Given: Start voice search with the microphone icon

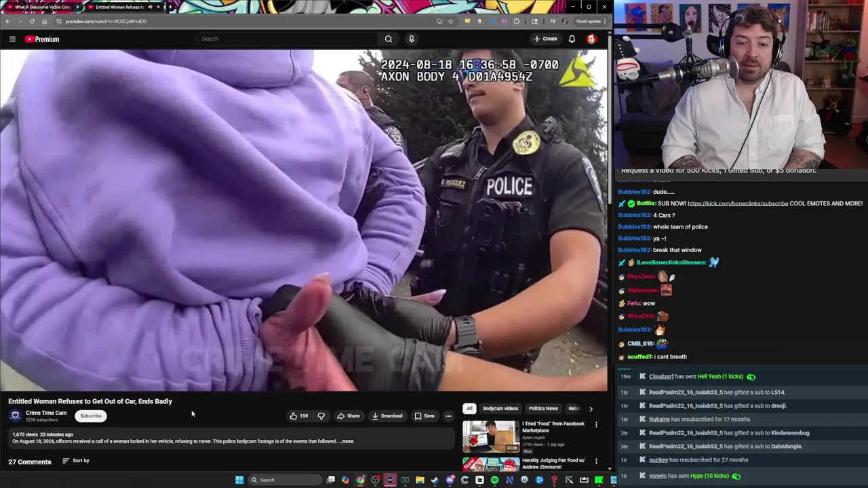Looking at the screenshot, I should click(x=411, y=39).
